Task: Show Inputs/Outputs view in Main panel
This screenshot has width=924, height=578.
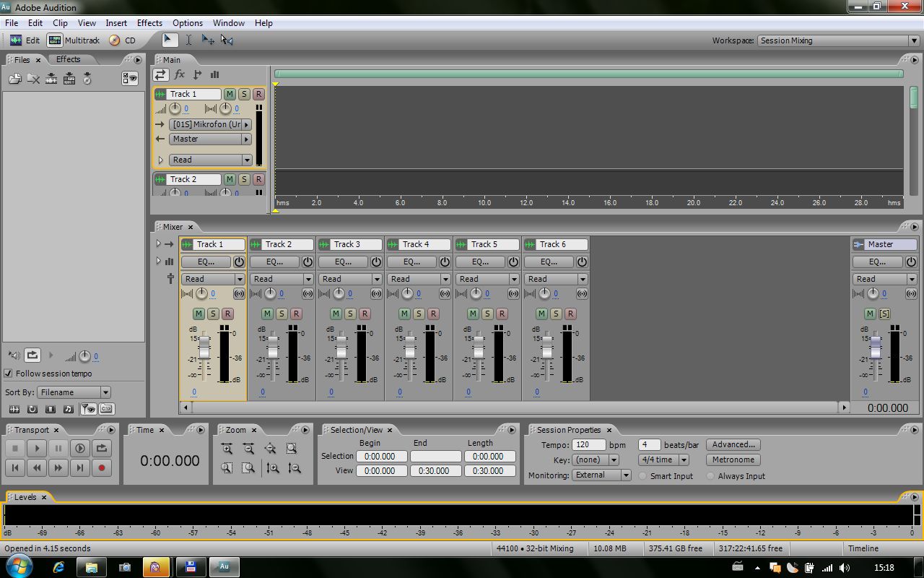Action: click(x=161, y=74)
